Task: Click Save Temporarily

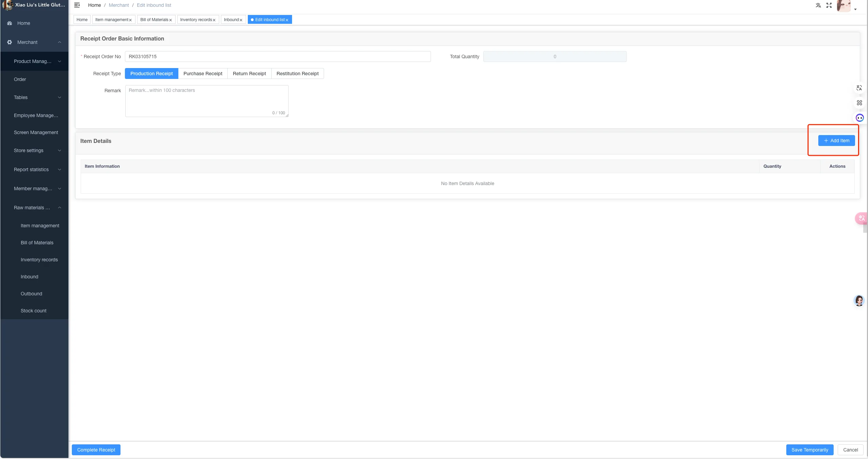Action: click(x=810, y=450)
